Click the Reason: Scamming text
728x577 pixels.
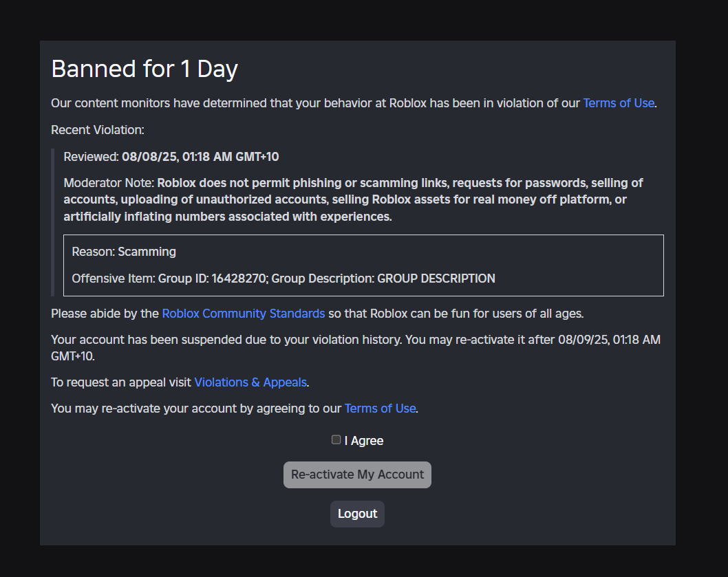(x=124, y=252)
